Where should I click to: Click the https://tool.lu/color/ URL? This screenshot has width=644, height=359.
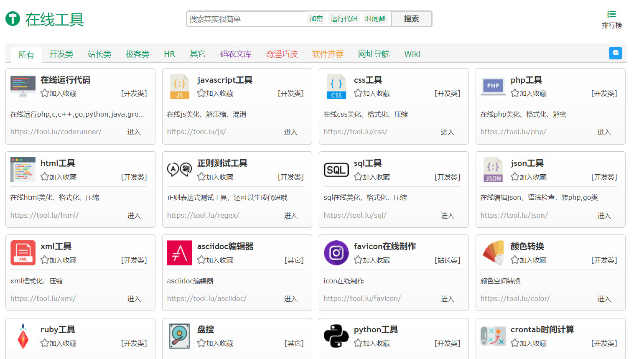(x=515, y=298)
